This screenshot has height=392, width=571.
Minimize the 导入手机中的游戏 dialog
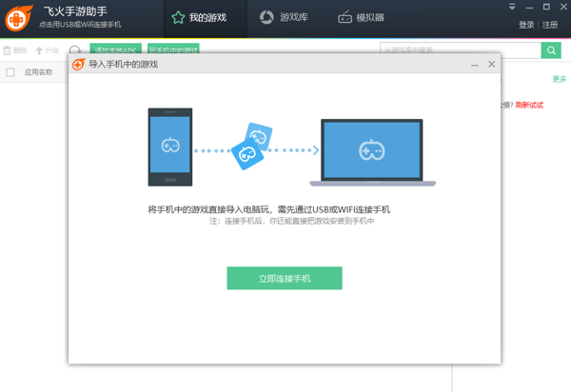coord(475,64)
